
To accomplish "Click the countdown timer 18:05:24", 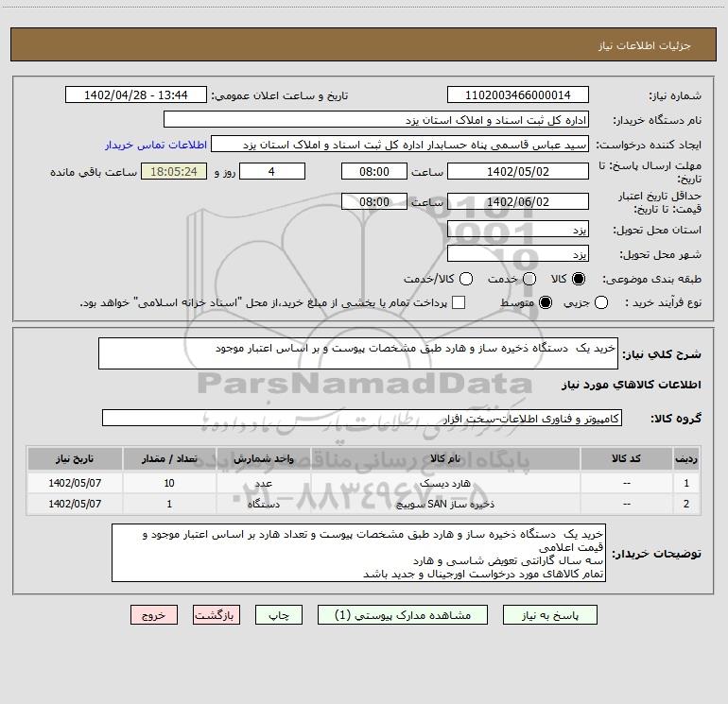I will 174,171.
